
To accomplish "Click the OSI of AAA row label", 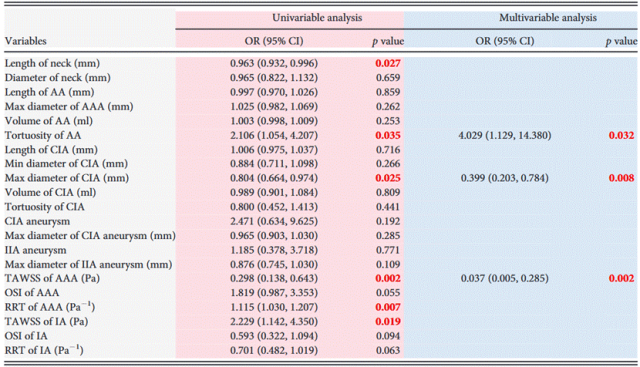I will point(32,293).
